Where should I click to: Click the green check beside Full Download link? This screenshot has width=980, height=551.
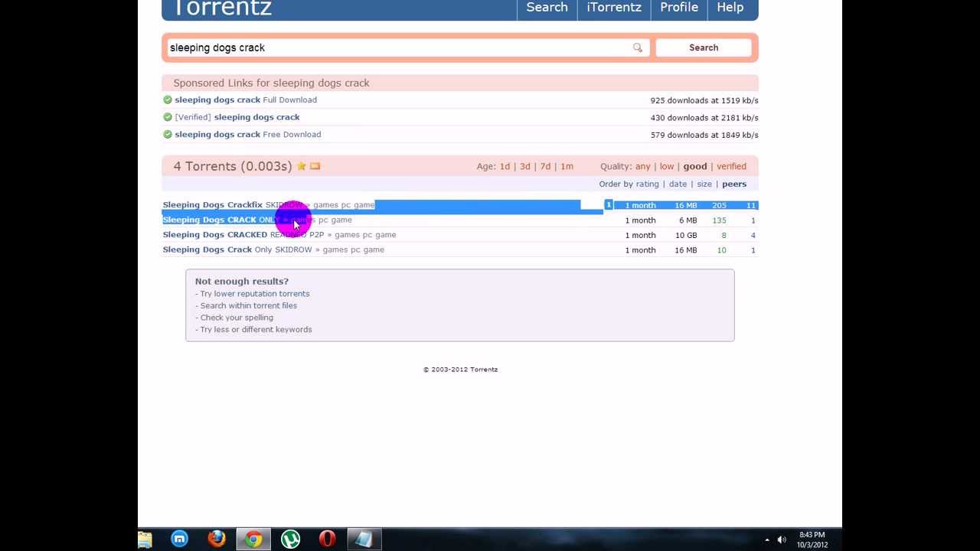pos(168,99)
